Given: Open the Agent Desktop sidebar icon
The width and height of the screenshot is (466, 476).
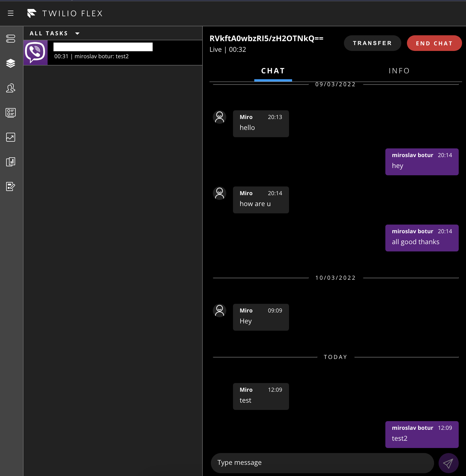Looking at the screenshot, I should click(11, 39).
